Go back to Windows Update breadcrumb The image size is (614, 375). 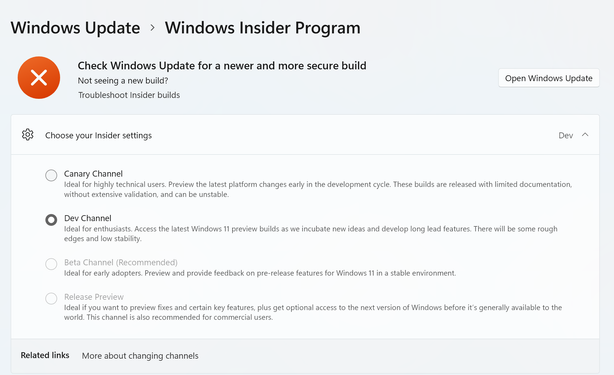click(x=75, y=28)
